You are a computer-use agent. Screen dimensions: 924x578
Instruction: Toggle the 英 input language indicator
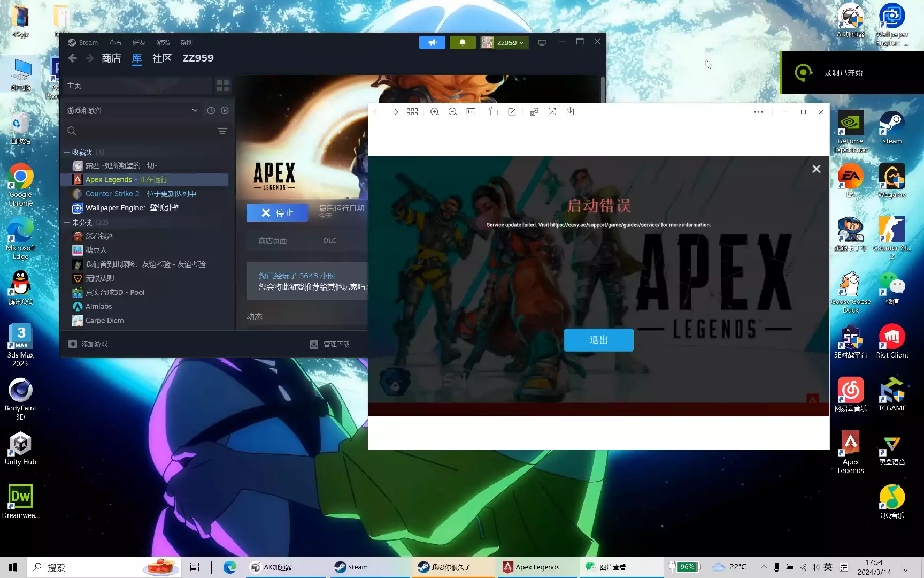coord(828,567)
